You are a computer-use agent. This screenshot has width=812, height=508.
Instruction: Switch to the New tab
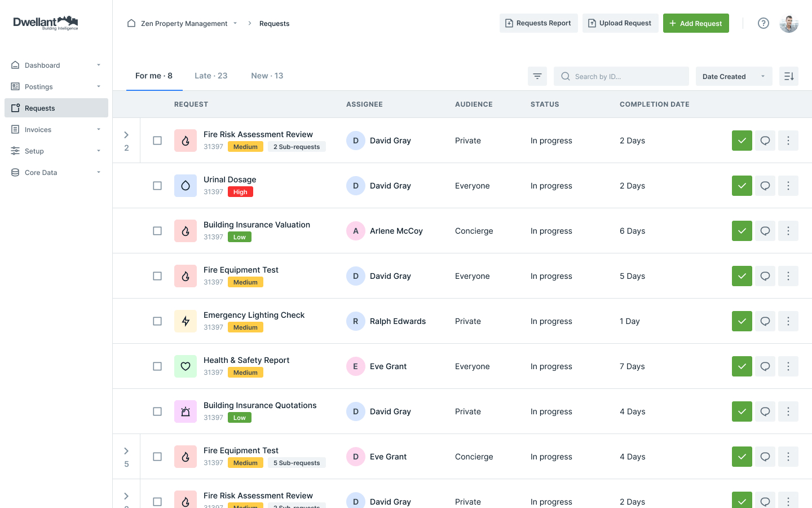(x=267, y=75)
